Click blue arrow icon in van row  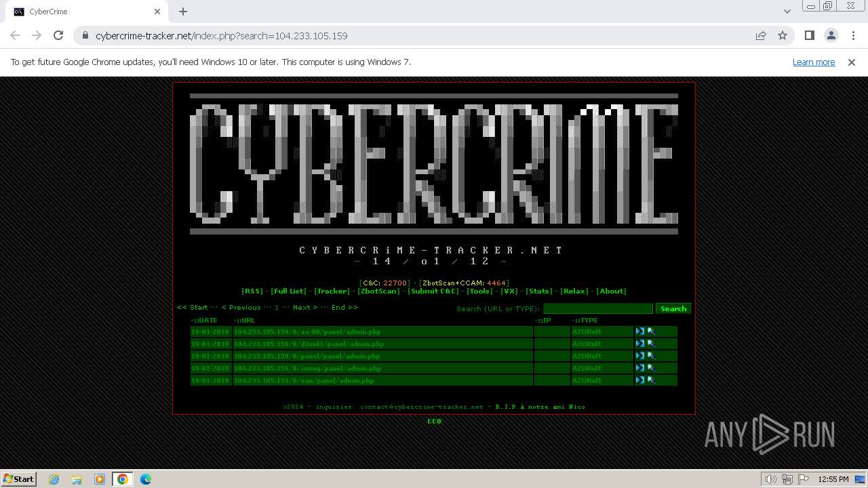coord(639,380)
